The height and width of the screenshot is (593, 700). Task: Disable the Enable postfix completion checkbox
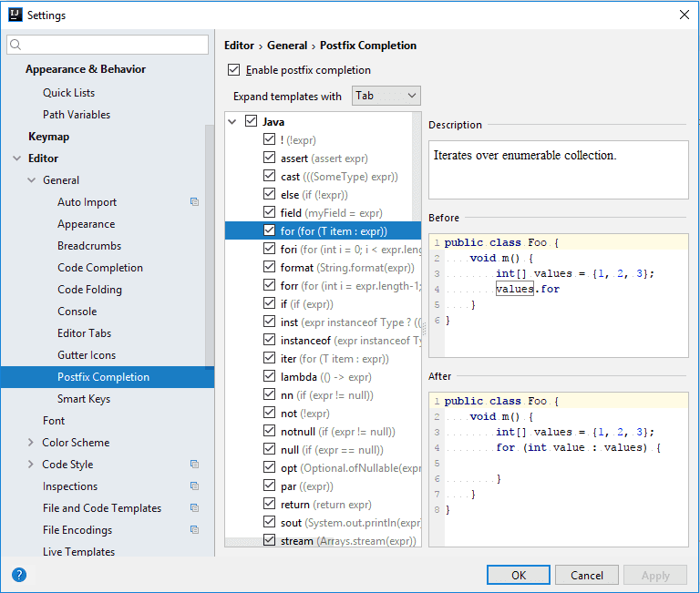234,70
